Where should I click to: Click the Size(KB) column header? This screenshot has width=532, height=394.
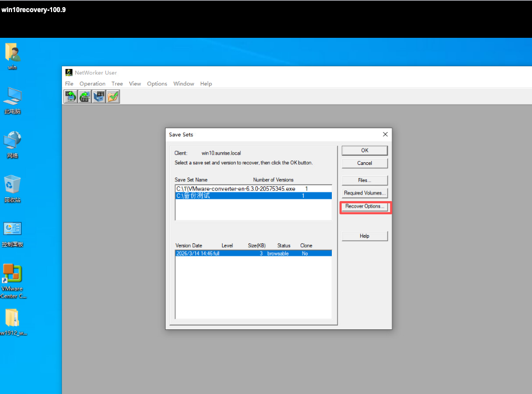pos(257,245)
